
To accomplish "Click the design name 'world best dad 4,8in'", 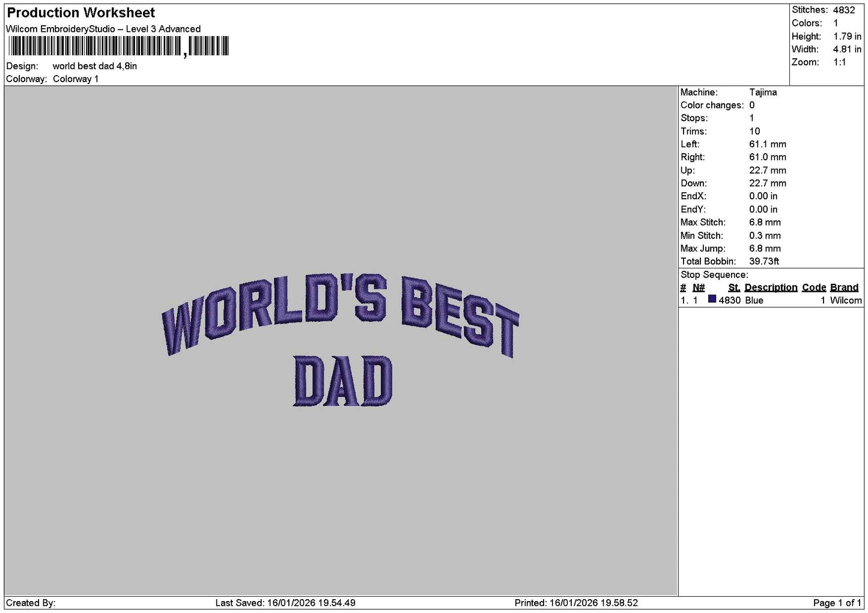I will pos(95,66).
